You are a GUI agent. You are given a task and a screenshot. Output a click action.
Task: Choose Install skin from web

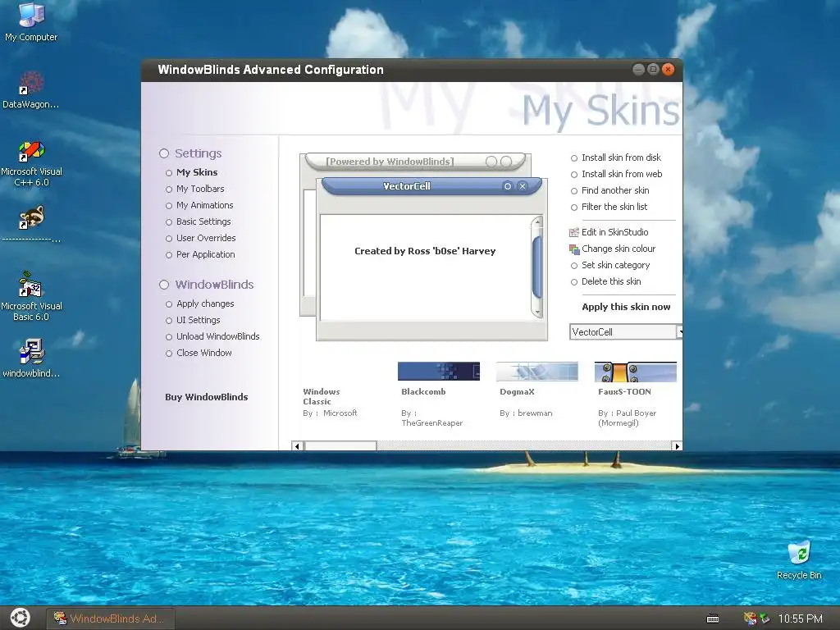(x=622, y=174)
